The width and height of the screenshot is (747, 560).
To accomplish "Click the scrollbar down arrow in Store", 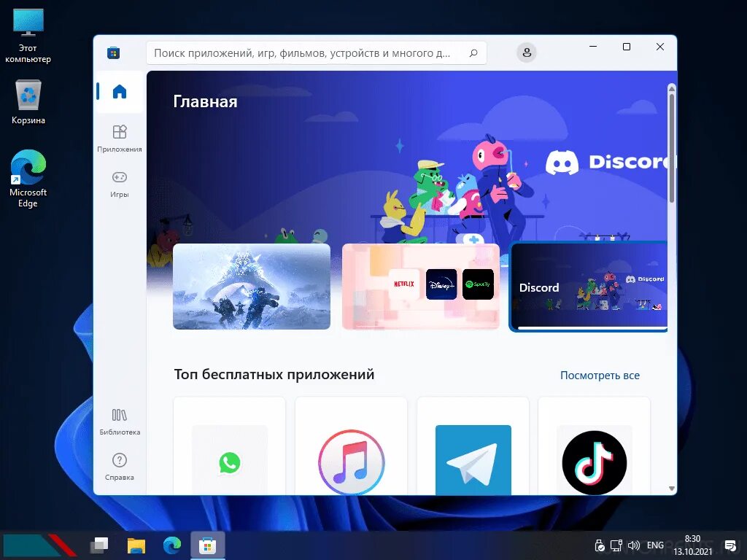I will pyautogui.click(x=672, y=489).
